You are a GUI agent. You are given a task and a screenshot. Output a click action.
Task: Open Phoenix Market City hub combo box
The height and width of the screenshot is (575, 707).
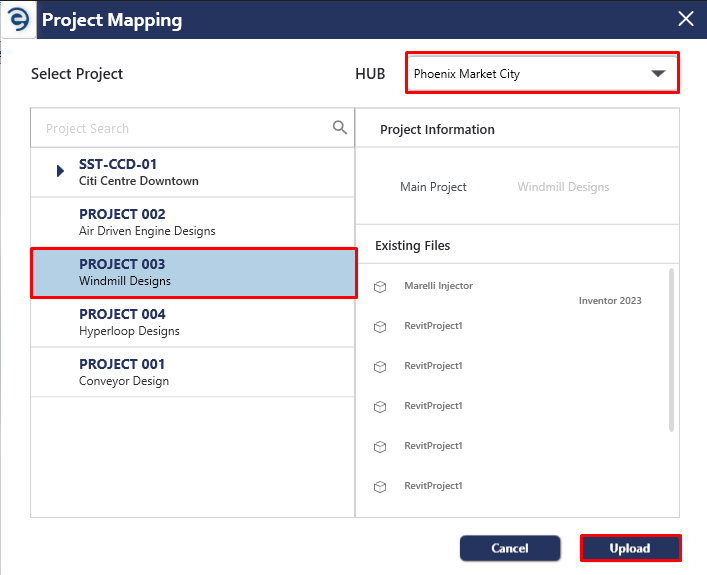[542, 73]
